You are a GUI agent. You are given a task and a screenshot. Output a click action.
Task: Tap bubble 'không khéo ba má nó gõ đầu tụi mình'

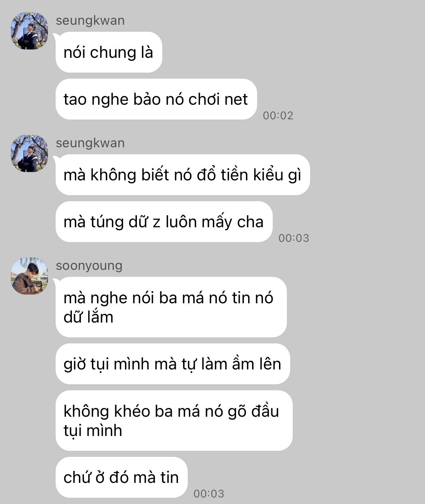174,421
